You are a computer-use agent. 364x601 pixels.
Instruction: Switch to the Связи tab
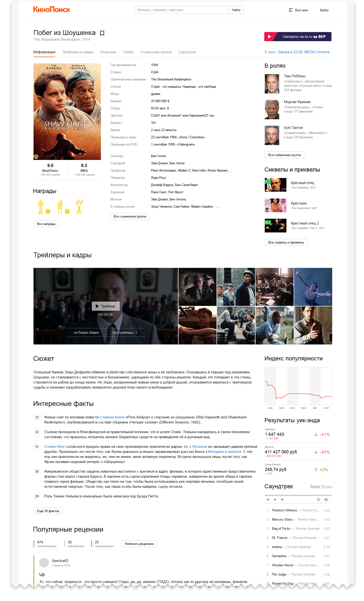(x=128, y=52)
